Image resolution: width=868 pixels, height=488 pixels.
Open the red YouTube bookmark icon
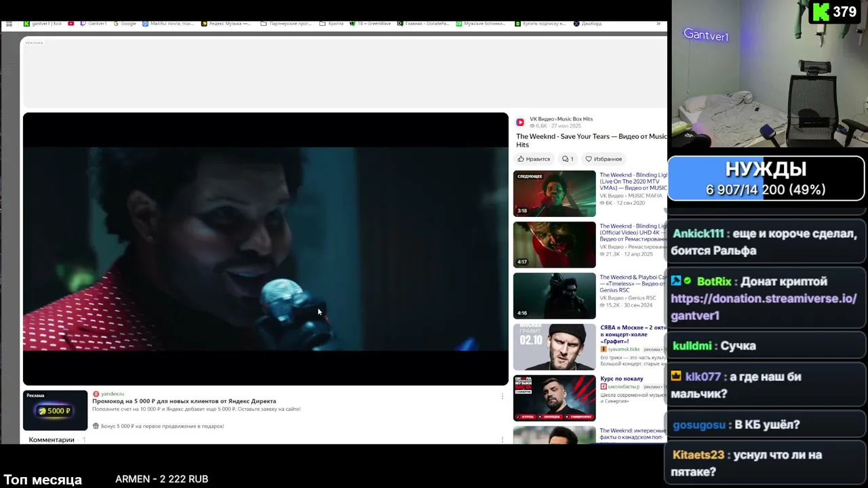coord(71,24)
